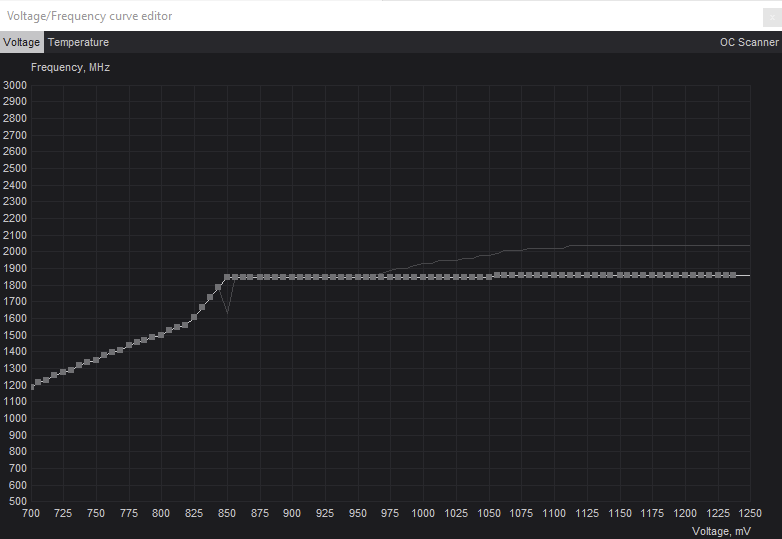Screen dimensions: 782x539
Task: Switch to the Voltage tab
Action: click(x=21, y=42)
